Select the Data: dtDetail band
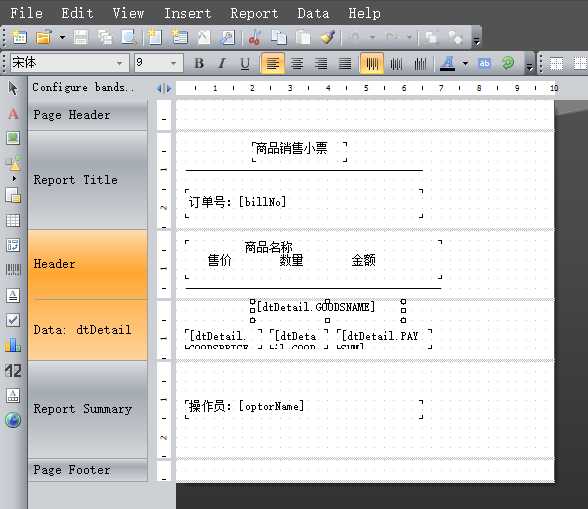This screenshot has width=588, height=509. pos(88,330)
